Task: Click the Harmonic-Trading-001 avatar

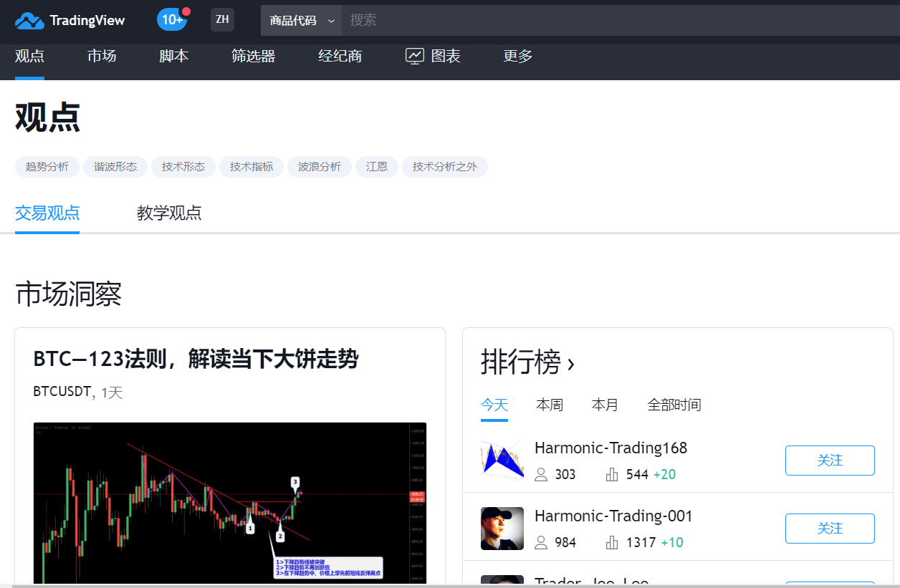Action: click(502, 529)
